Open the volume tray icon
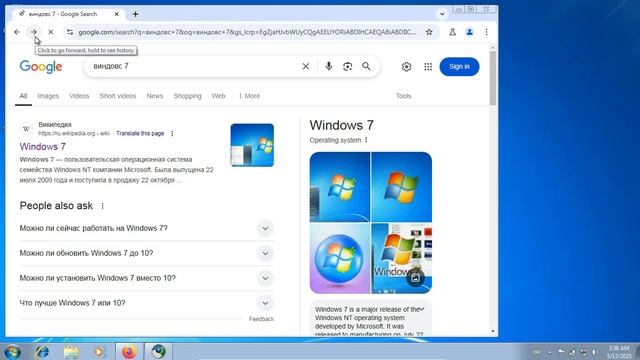The image size is (640, 360). [x=595, y=352]
